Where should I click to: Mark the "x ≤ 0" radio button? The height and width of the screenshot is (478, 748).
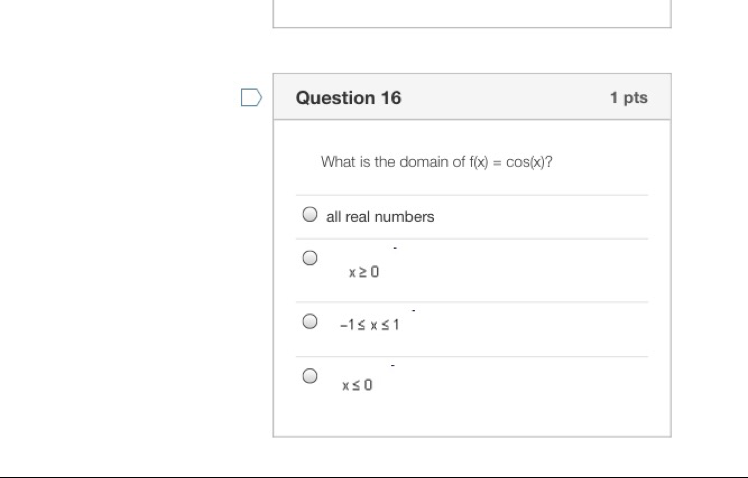(310, 376)
